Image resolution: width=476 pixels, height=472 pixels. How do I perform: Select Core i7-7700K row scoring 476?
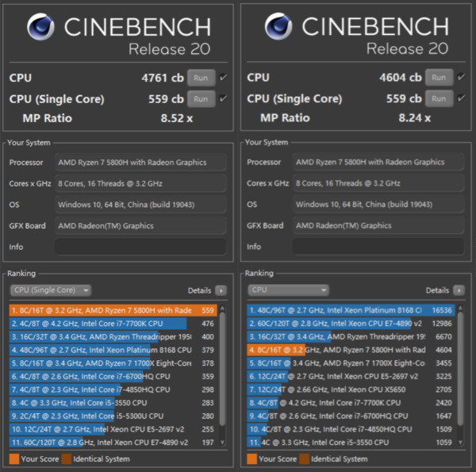[113, 324]
